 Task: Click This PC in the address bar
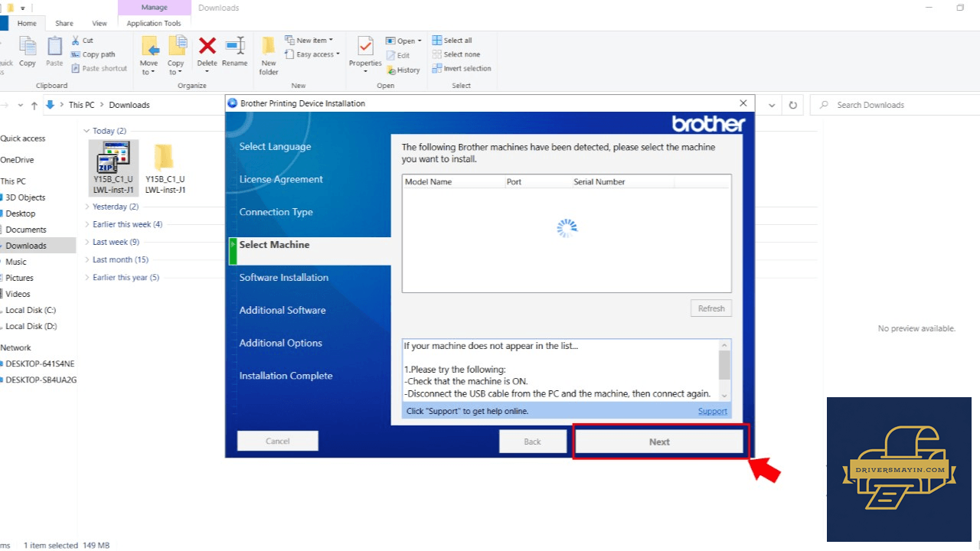(82, 105)
